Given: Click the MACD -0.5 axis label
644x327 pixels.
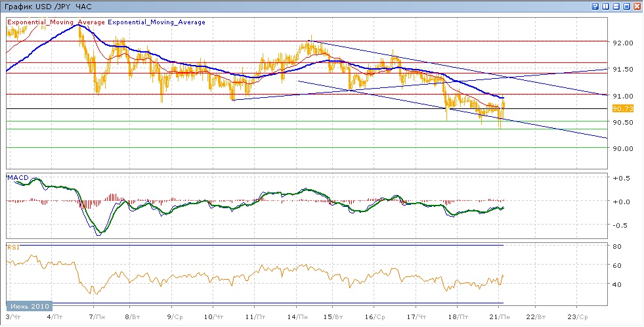Looking at the screenshot, I should (620, 225).
